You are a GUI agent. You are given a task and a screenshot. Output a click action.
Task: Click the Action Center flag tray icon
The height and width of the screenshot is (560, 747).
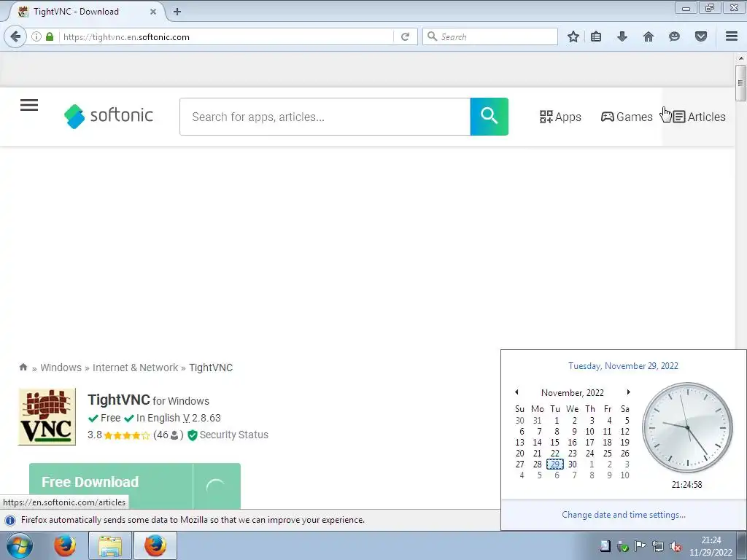pyautogui.click(x=640, y=546)
